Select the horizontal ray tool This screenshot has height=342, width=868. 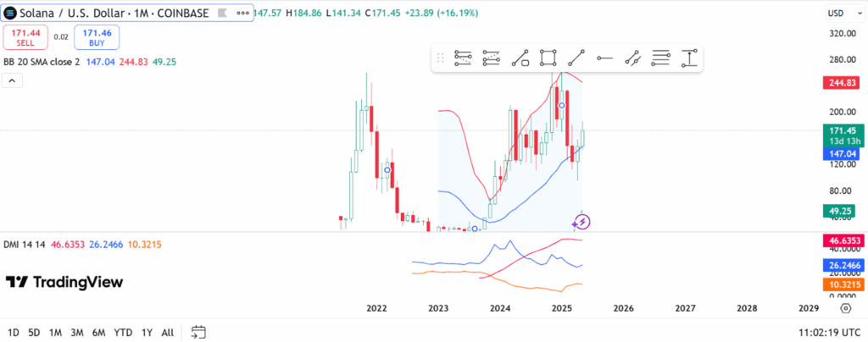coord(604,58)
